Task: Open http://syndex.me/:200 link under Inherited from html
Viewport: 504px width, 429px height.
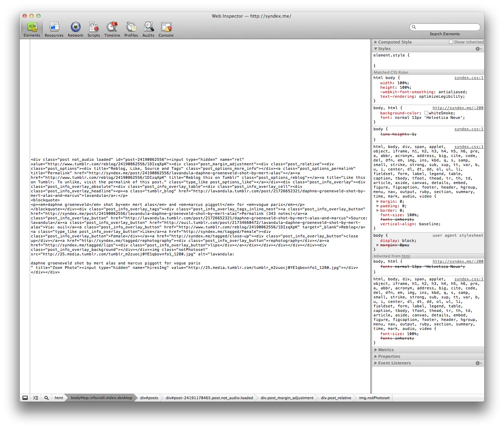Action: [x=458, y=261]
